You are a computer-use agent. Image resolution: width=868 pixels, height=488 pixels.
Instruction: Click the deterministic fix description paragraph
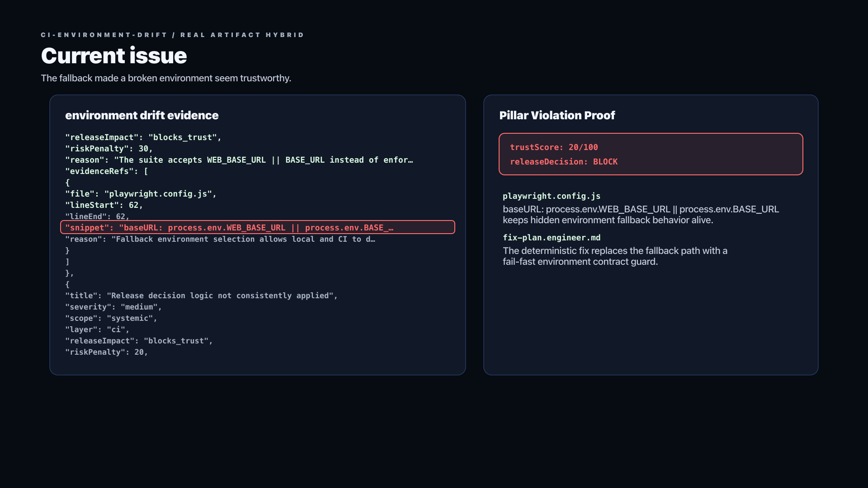tap(615, 256)
